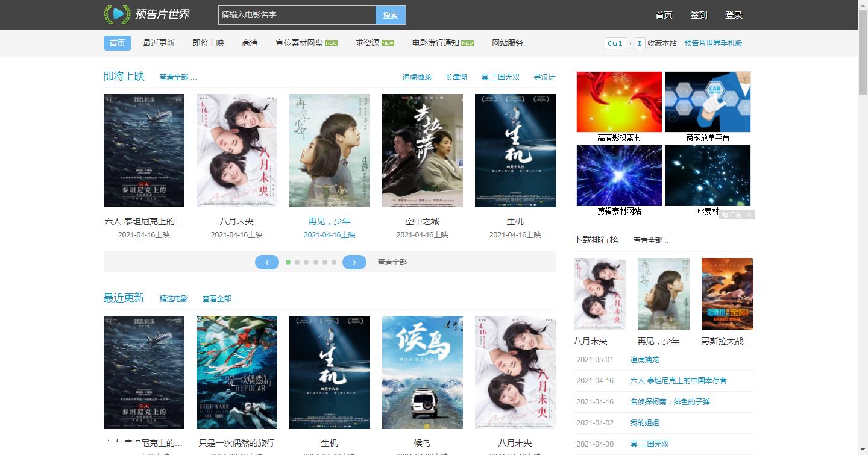Click the 追虎擒龙 quick link above posters

click(x=417, y=77)
